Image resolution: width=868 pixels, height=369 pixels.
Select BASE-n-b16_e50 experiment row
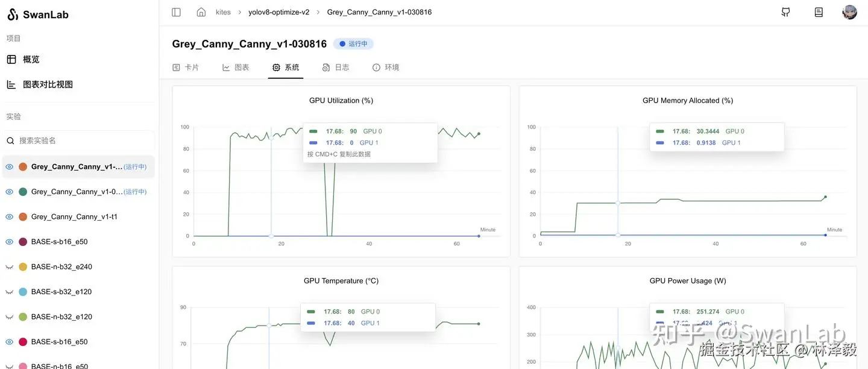78,365
